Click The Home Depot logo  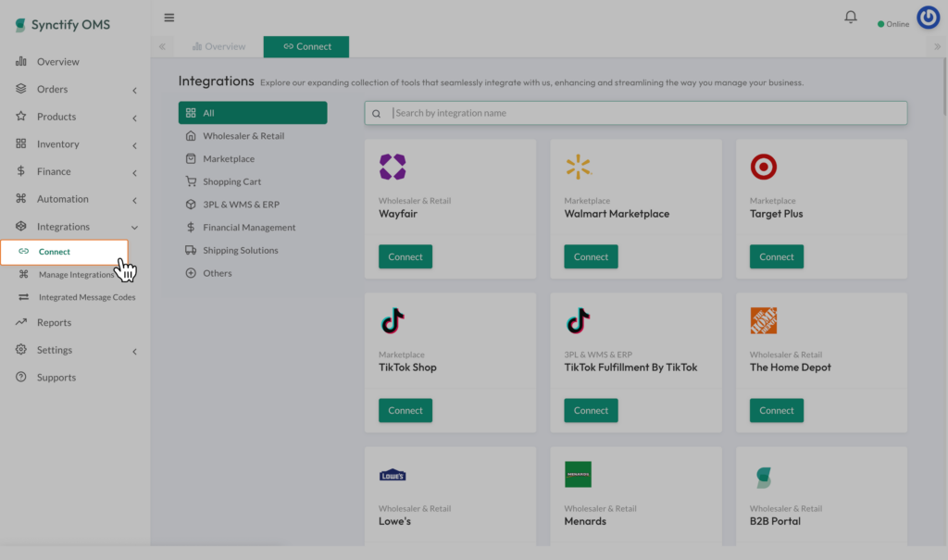click(x=764, y=320)
